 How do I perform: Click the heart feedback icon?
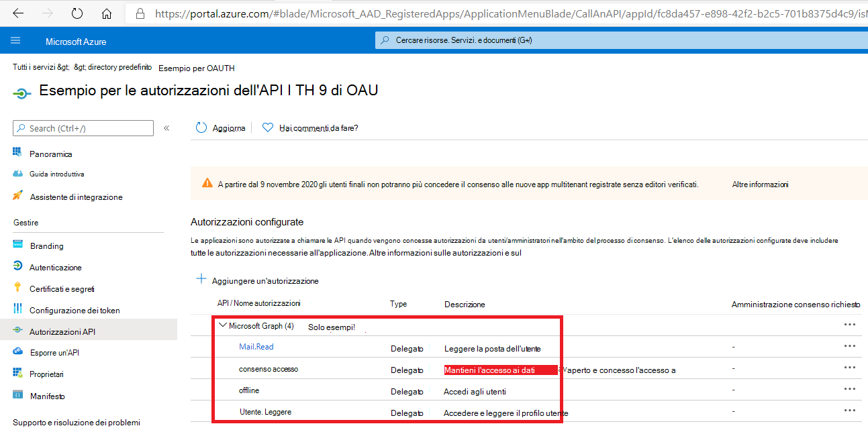click(x=268, y=127)
